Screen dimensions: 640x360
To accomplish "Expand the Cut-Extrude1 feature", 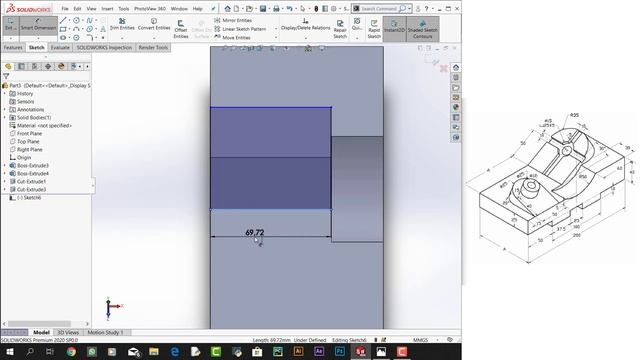I will (5, 181).
